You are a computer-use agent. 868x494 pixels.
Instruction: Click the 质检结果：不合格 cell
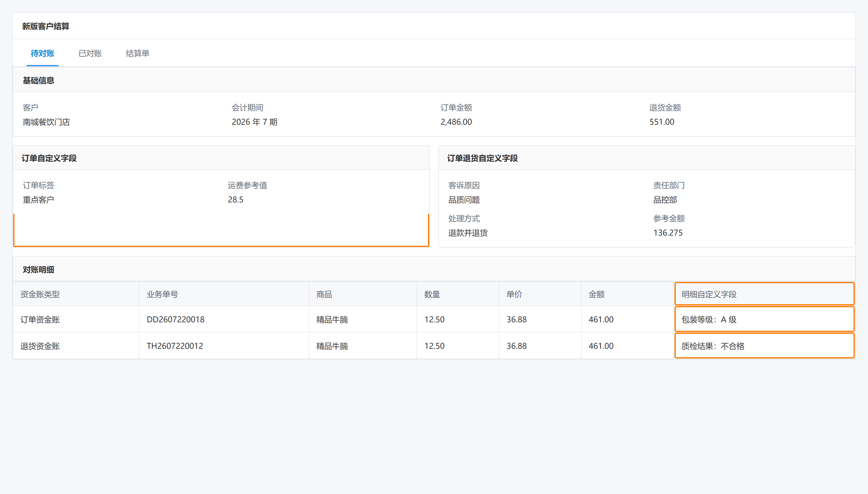(764, 346)
